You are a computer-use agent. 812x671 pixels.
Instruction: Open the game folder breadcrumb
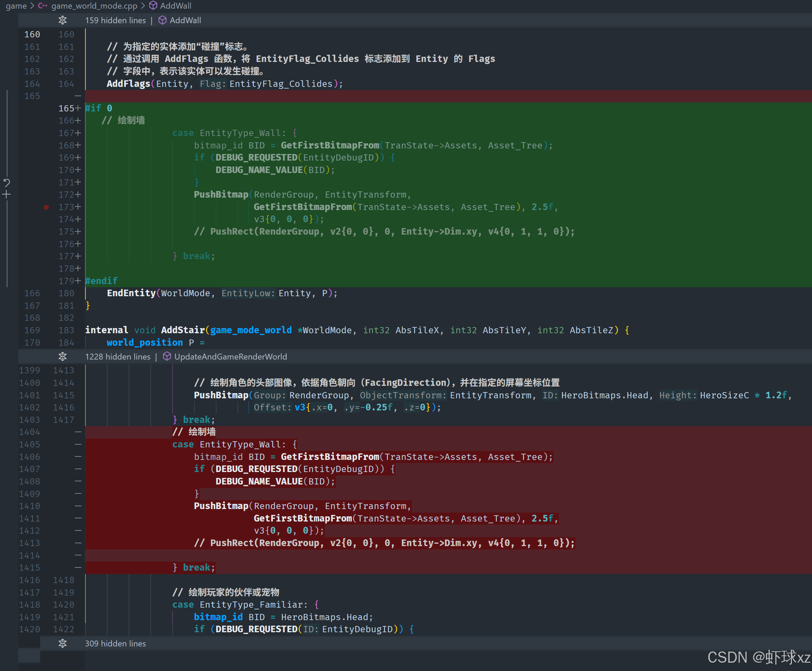tap(16, 6)
